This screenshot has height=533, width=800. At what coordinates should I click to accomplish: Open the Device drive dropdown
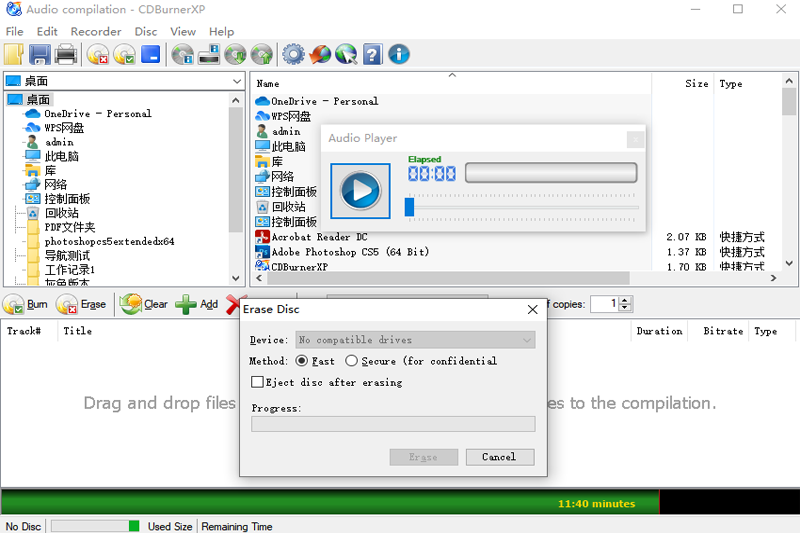tap(526, 340)
